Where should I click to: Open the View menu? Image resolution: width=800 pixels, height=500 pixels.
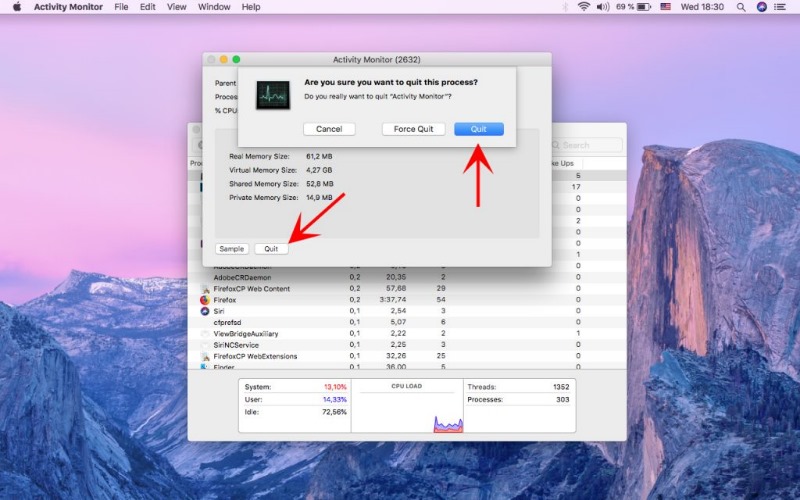click(x=177, y=7)
